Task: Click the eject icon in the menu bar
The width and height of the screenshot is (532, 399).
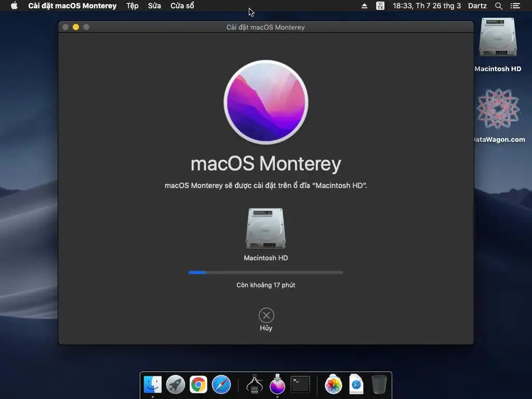Action: (364, 6)
